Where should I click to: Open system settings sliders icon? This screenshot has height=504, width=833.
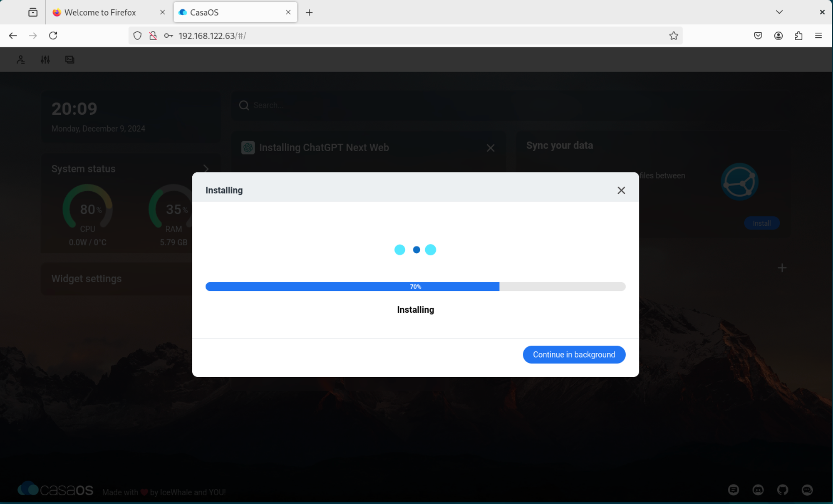click(45, 59)
